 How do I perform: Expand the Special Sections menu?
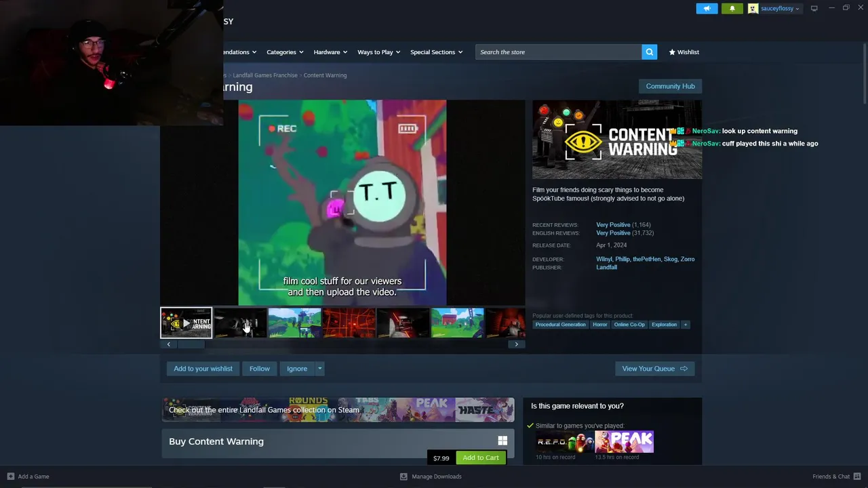tap(436, 52)
